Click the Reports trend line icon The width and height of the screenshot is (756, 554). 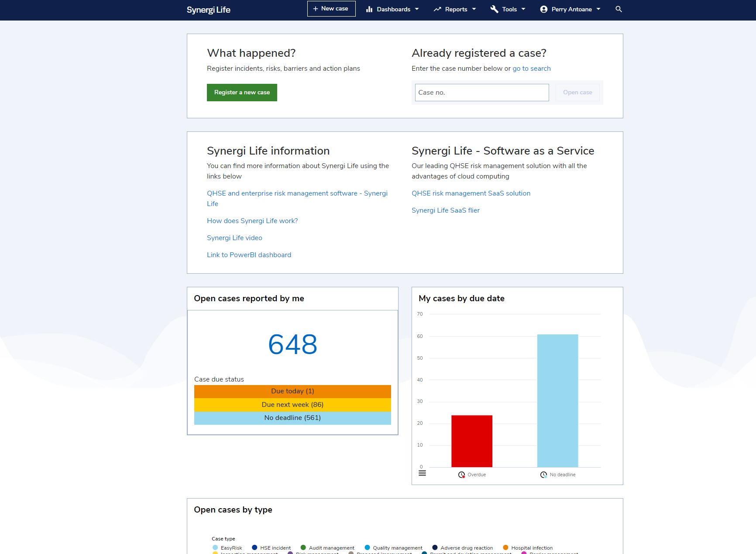click(437, 9)
